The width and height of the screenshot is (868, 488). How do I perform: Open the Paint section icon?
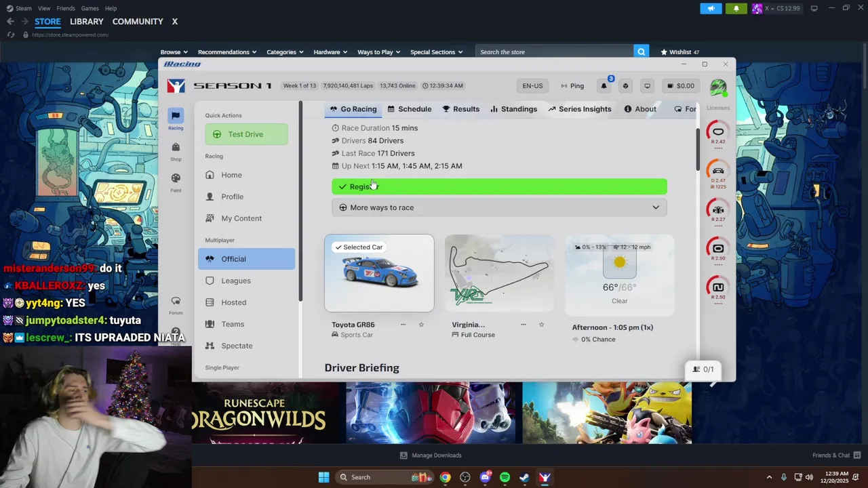176,182
